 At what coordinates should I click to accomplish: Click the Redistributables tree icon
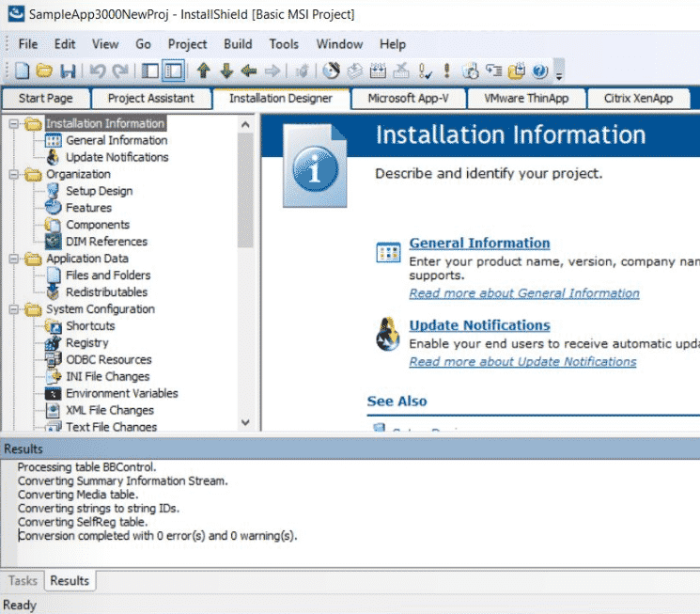(x=54, y=292)
